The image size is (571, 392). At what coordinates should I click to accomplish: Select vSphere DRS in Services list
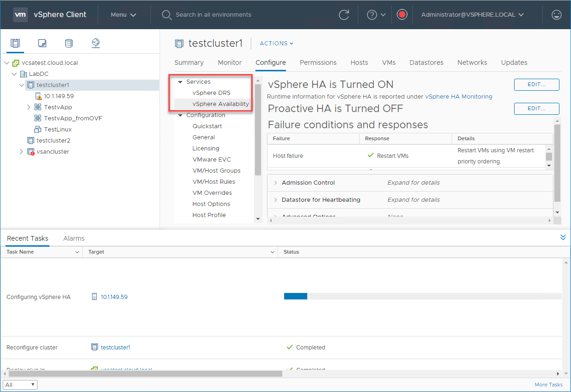click(x=212, y=93)
